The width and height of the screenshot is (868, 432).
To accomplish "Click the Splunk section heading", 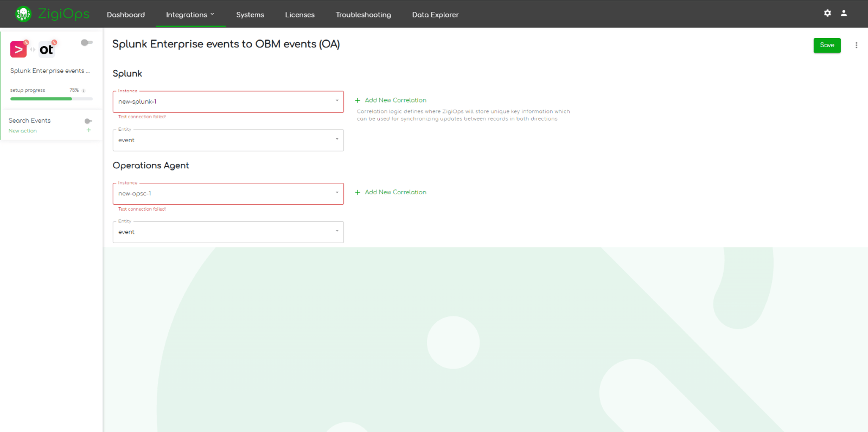I will click(127, 74).
